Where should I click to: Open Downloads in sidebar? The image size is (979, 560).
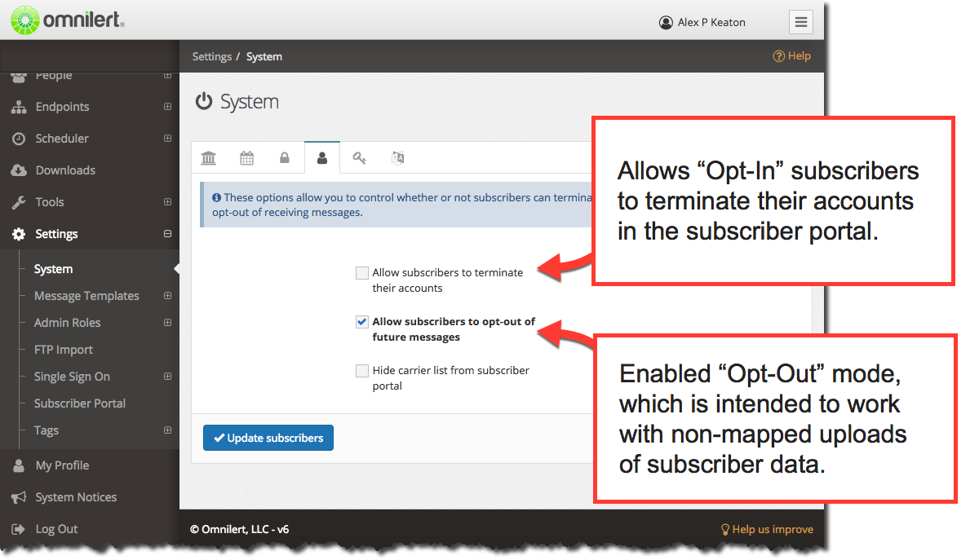[65, 170]
